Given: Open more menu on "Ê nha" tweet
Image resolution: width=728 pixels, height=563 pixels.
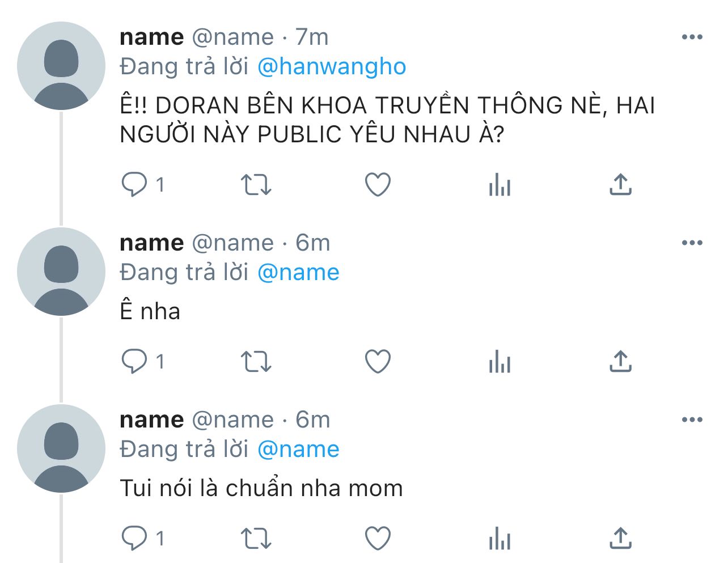Looking at the screenshot, I should click(692, 243).
